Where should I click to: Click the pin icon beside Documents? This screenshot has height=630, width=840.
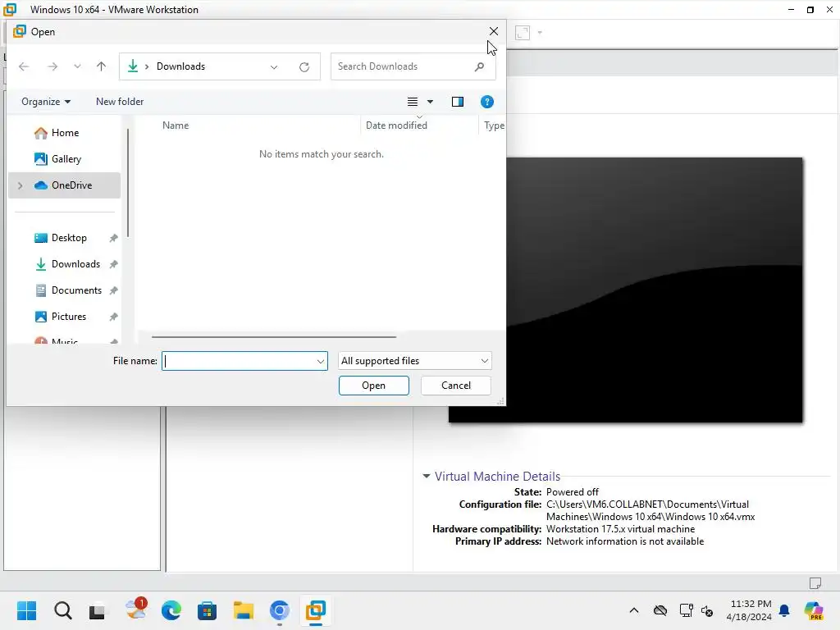coord(113,291)
